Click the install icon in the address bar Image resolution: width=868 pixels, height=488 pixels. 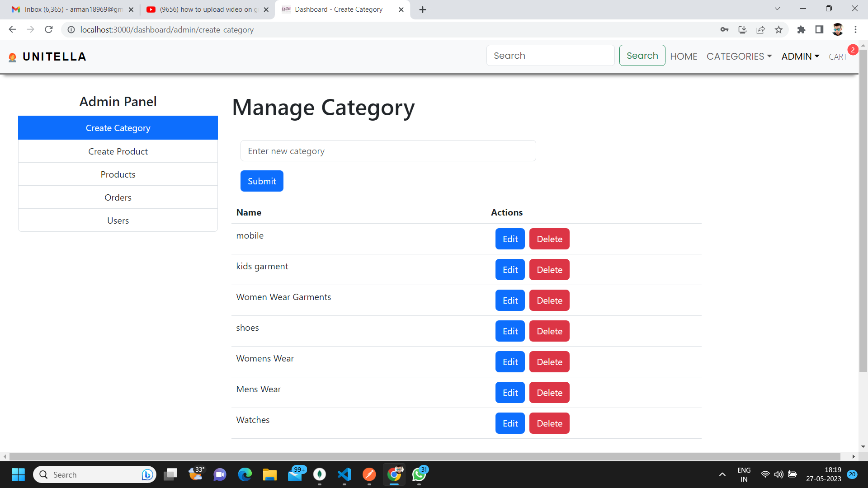pyautogui.click(x=742, y=29)
